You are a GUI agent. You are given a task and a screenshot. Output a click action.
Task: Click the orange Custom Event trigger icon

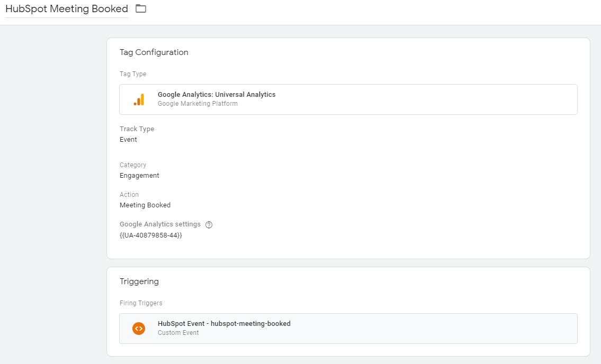tap(139, 329)
